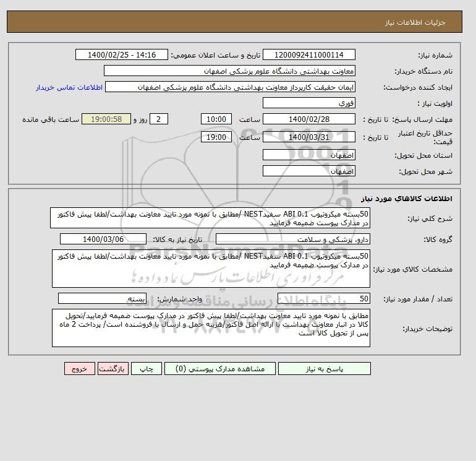Screen dimensions: 476x461
Task: Open مشاهده مدارک پیوستی (0) button
Action: point(220,369)
